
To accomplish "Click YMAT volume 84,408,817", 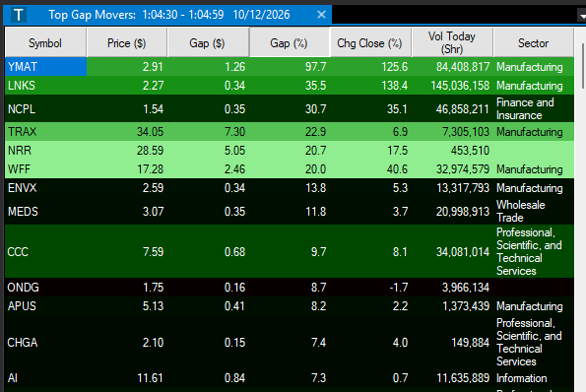I will click(x=463, y=67).
